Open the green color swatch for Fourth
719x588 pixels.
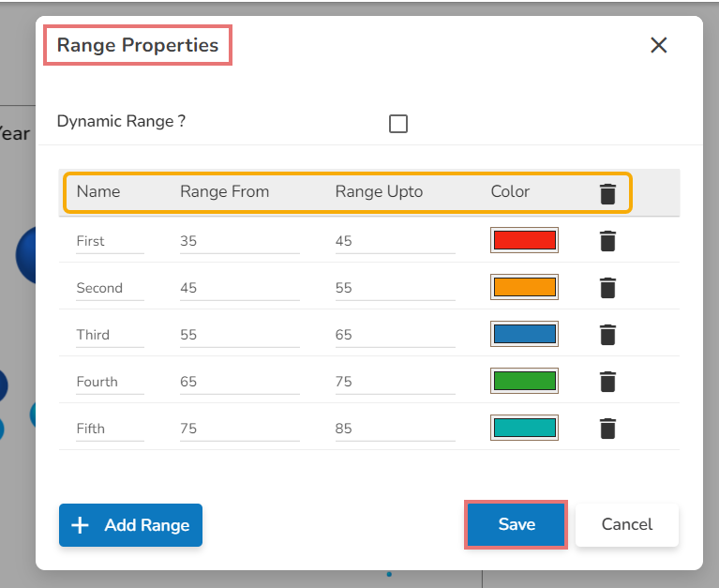(x=524, y=381)
